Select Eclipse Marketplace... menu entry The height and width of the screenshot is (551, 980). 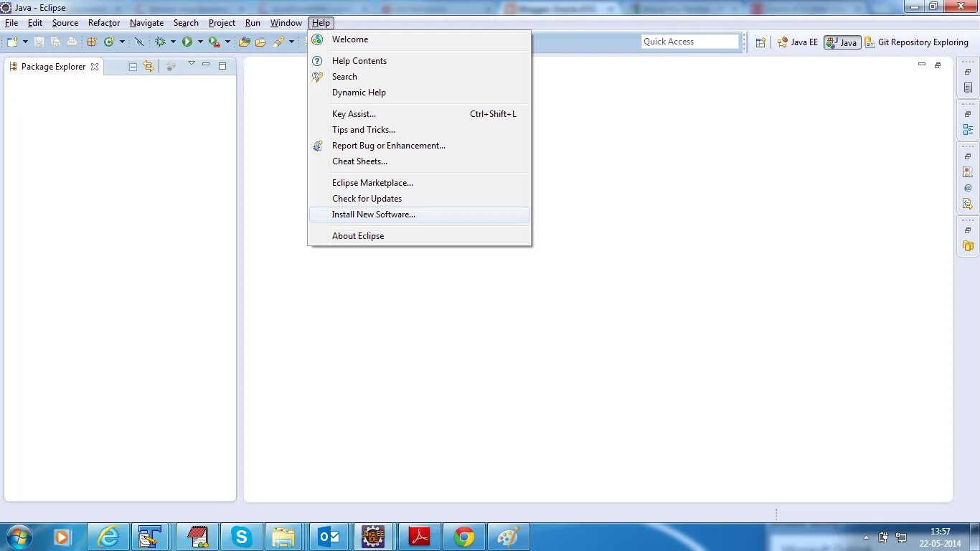[420, 183]
